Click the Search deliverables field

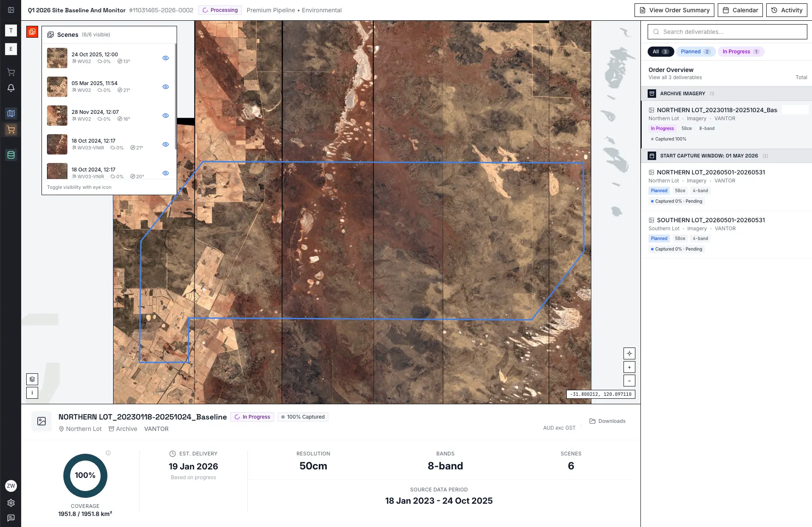coord(727,32)
